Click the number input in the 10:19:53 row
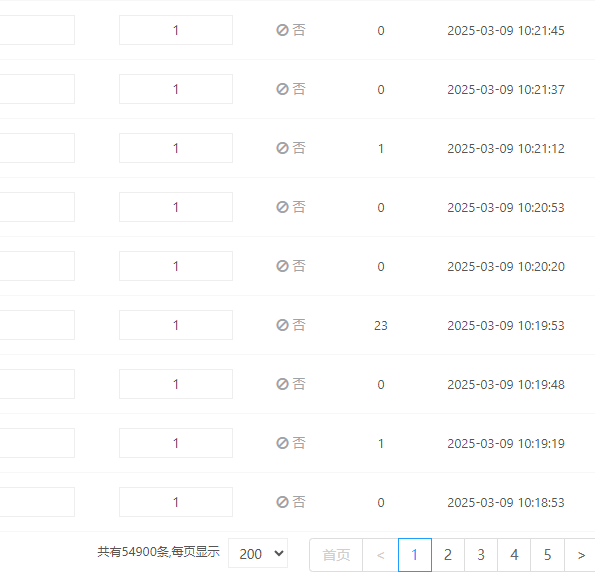Screen dimensions: 595x582 coord(176,325)
